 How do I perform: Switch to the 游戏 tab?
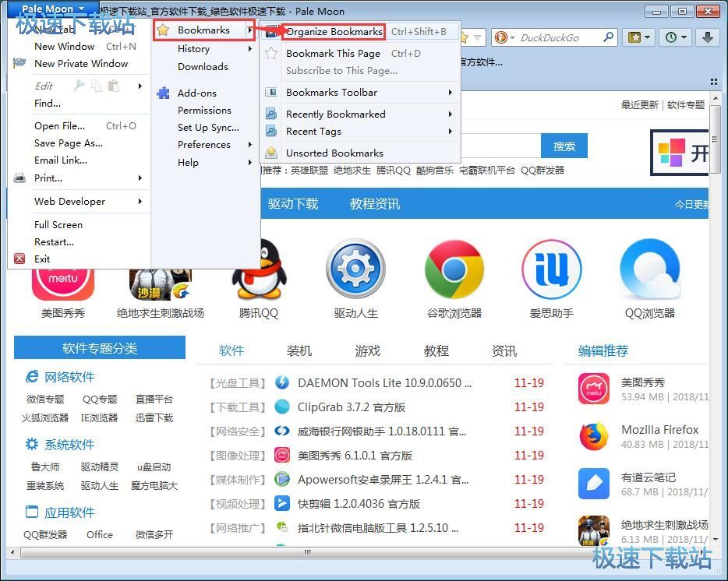coord(367,350)
